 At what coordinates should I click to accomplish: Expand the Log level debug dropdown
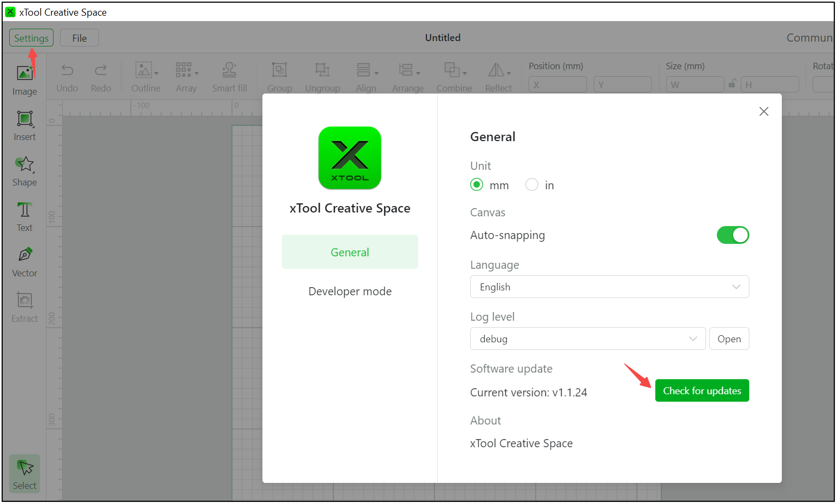click(588, 339)
